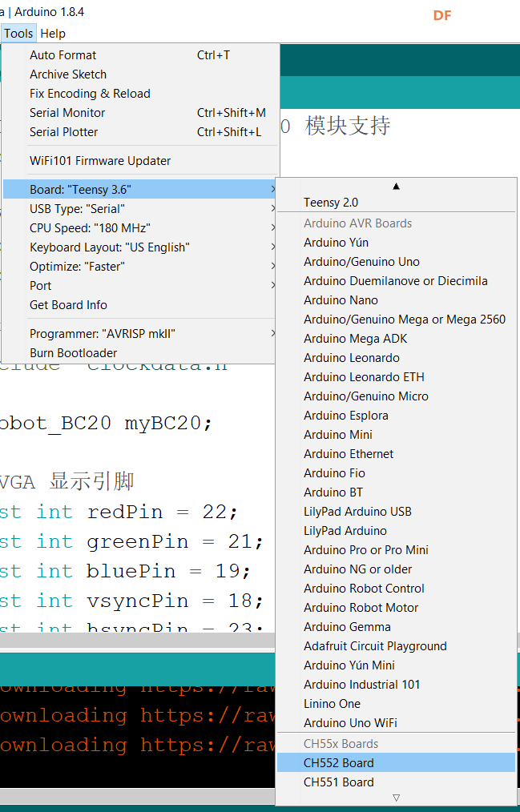Select Adafruit Circuit Playground board
The width and height of the screenshot is (520, 812).
point(397,645)
